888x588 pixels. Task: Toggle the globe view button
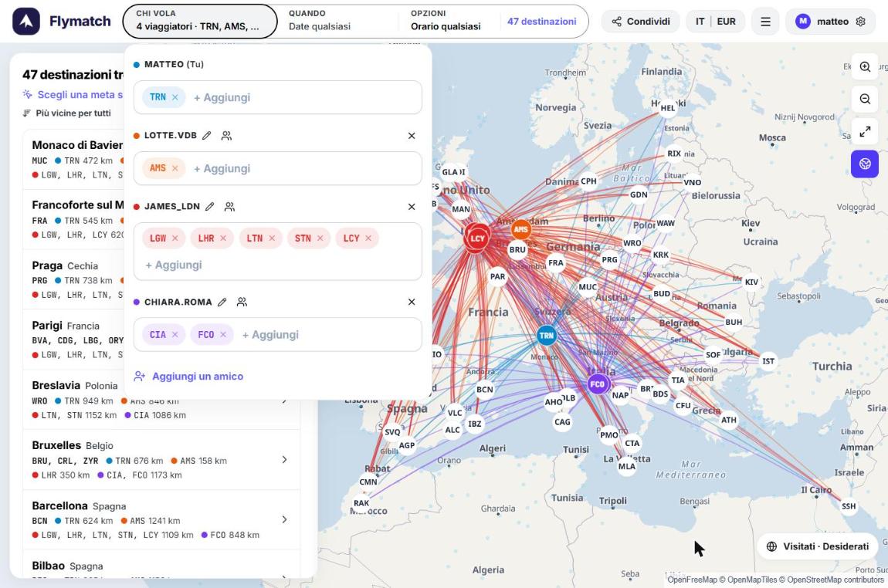pos(865,164)
